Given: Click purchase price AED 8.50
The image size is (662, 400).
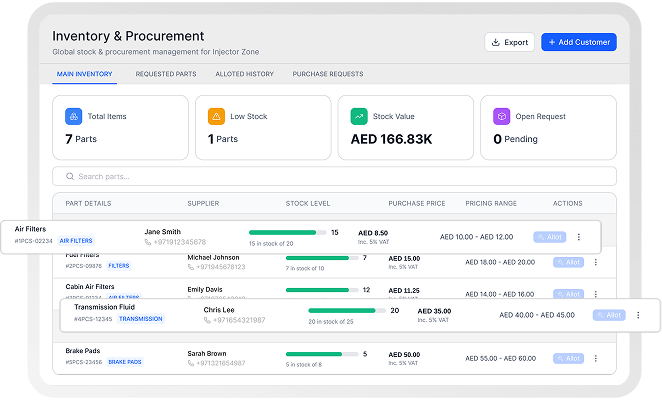Looking at the screenshot, I should click(373, 233).
